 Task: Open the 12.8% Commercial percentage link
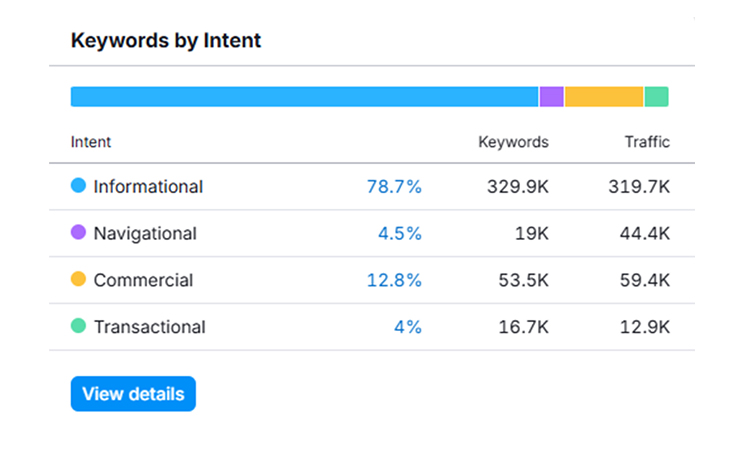(394, 281)
